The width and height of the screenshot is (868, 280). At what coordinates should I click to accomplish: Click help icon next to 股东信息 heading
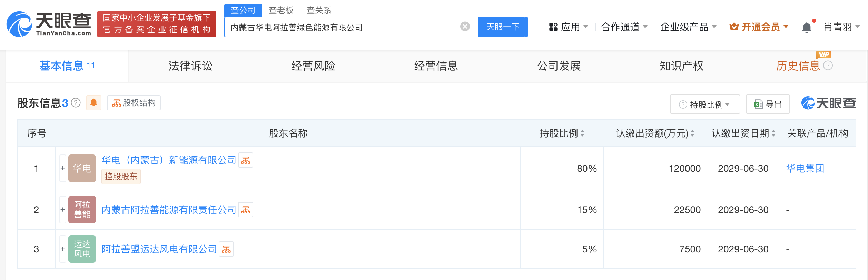76,103
